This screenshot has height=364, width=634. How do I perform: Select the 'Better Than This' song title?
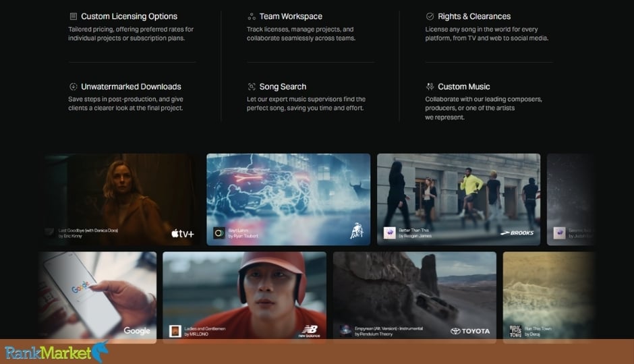413,231
